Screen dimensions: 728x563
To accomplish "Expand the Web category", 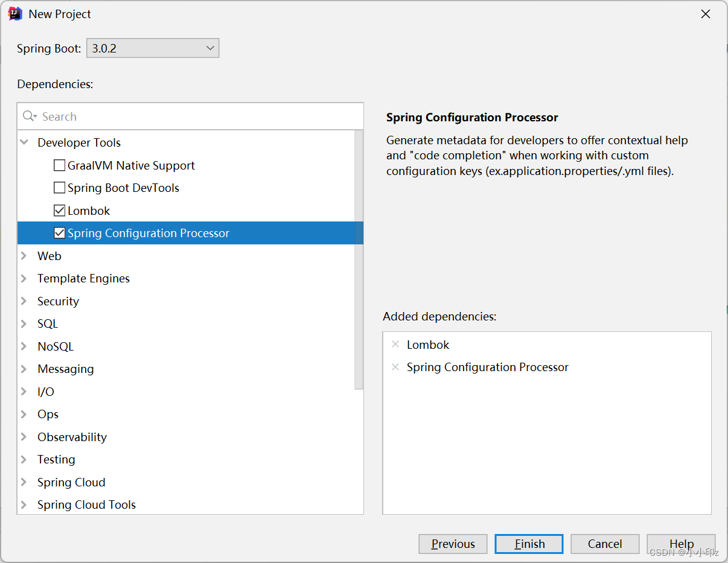I will [24, 256].
